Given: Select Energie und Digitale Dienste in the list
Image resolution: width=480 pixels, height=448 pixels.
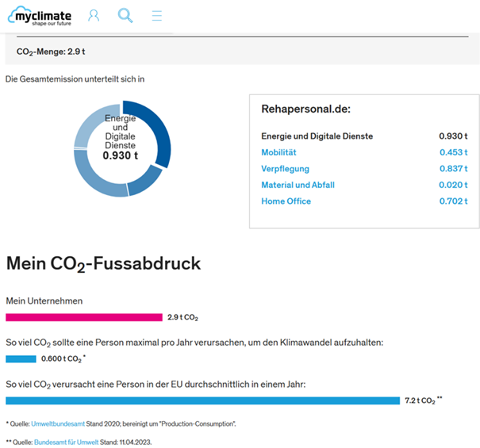Looking at the screenshot, I should point(317,136).
